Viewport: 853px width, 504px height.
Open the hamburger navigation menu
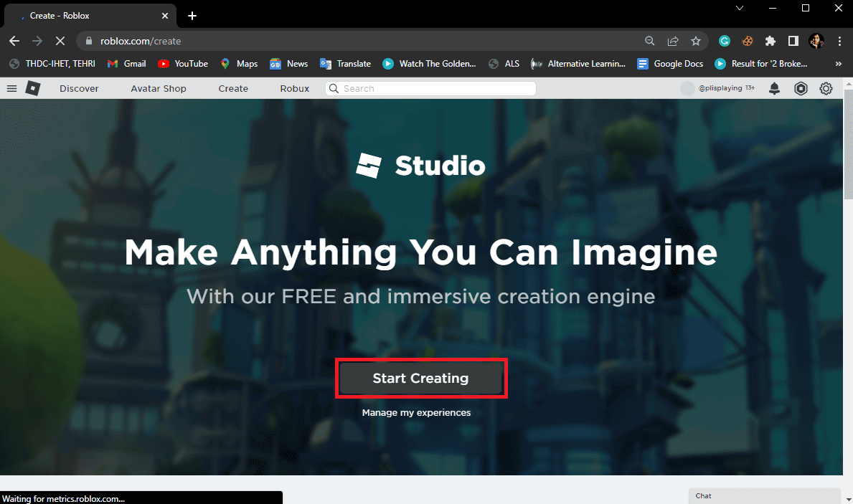(11, 88)
